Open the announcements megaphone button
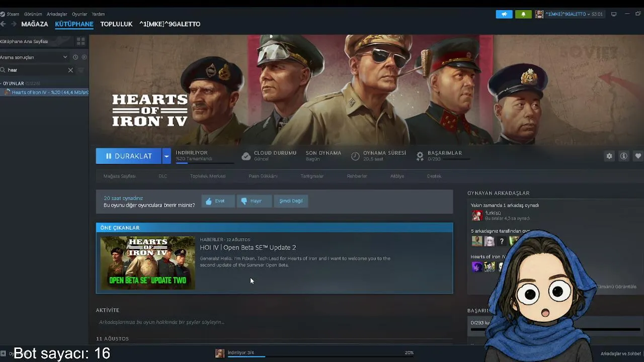Screen dimensions: 644x362 [x=504, y=14]
